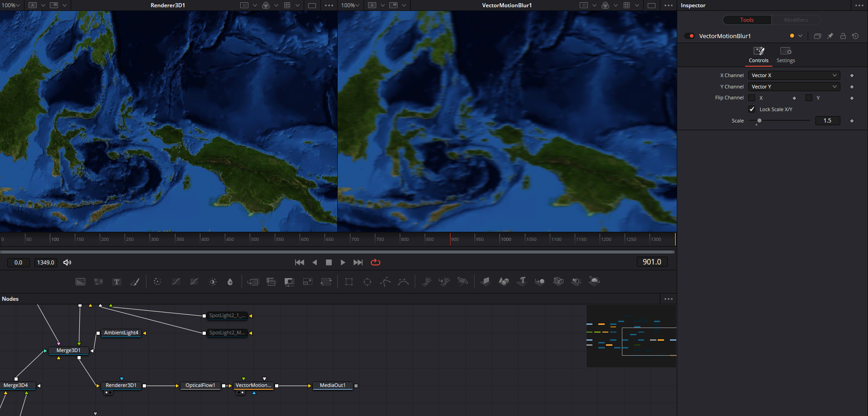Image resolution: width=868 pixels, height=416 pixels.
Task: Add a Renderer 3D node from toolbar
Action: click(594, 281)
